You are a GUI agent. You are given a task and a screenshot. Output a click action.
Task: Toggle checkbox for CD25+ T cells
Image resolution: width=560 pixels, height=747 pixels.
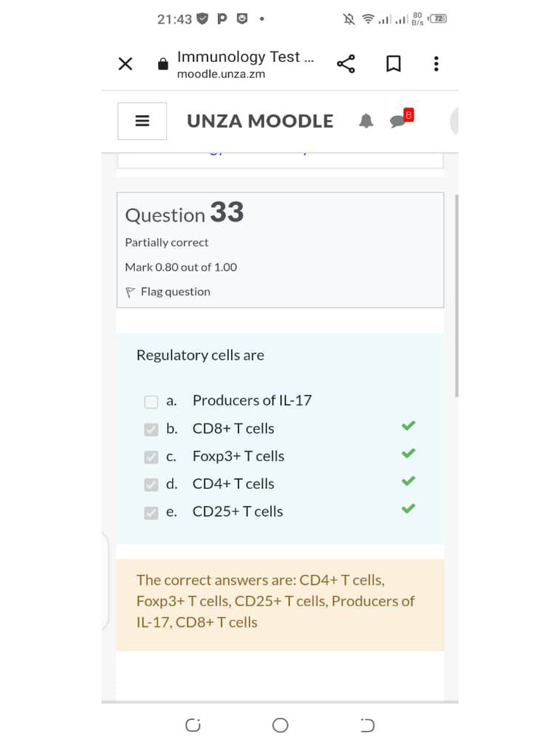[x=151, y=512]
